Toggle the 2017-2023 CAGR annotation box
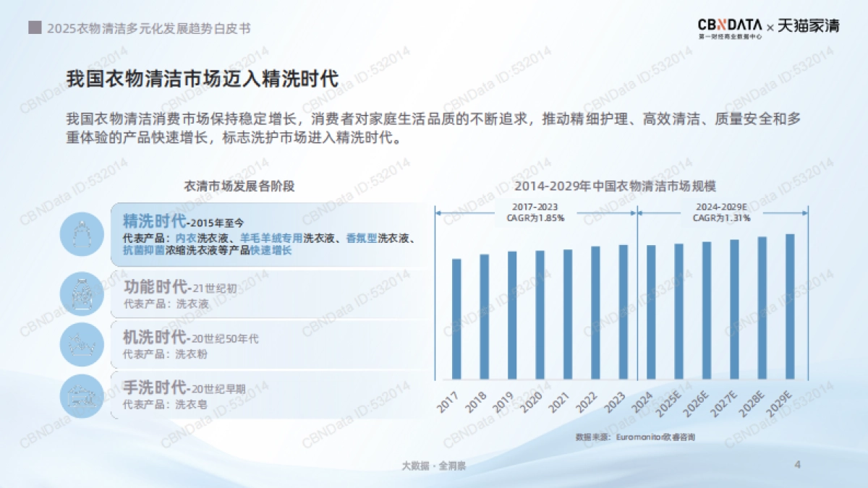 [x=535, y=211]
